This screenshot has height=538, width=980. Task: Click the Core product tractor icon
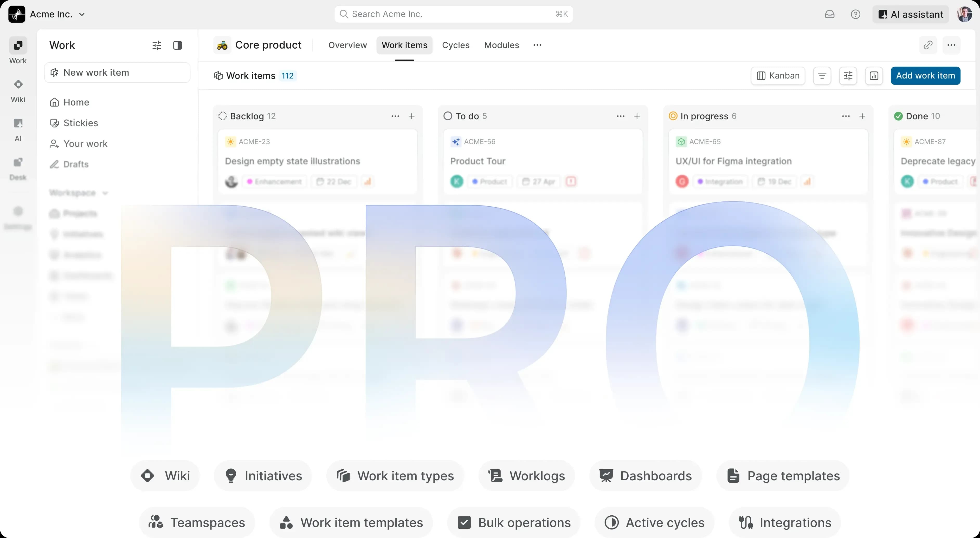pyautogui.click(x=222, y=45)
